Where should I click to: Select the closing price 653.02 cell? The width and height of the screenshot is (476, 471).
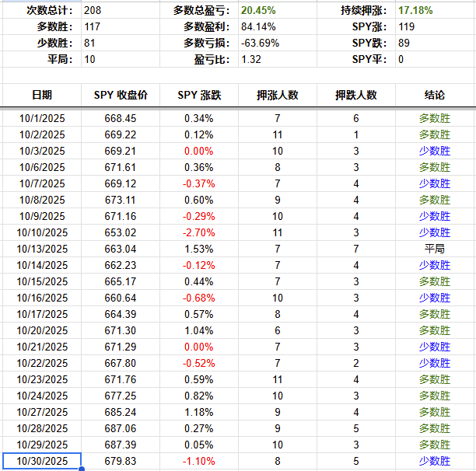(121, 232)
